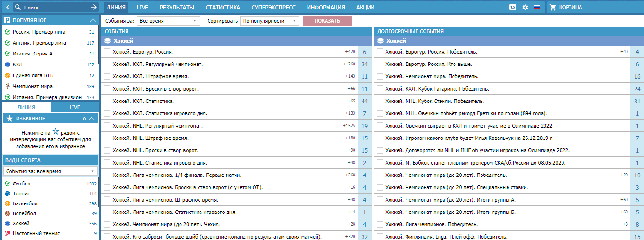The height and width of the screenshot is (240, 644).
Task: Open the sidebar 'События за: все время' dropdown
Action: [x=50, y=171]
